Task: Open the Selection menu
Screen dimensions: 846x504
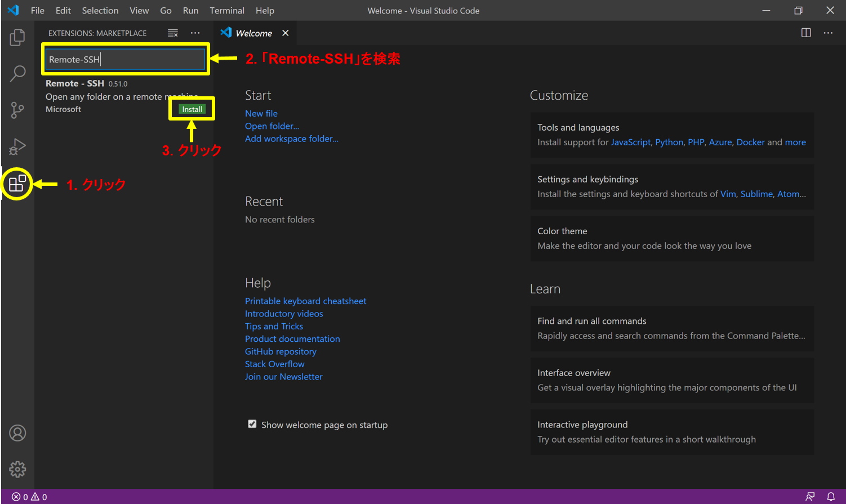Action: click(100, 10)
